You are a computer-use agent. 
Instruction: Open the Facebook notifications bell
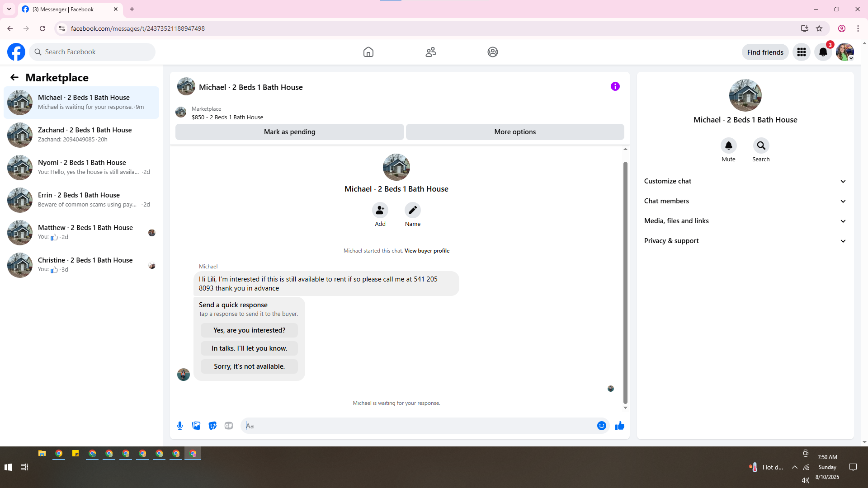pyautogui.click(x=823, y=52)
